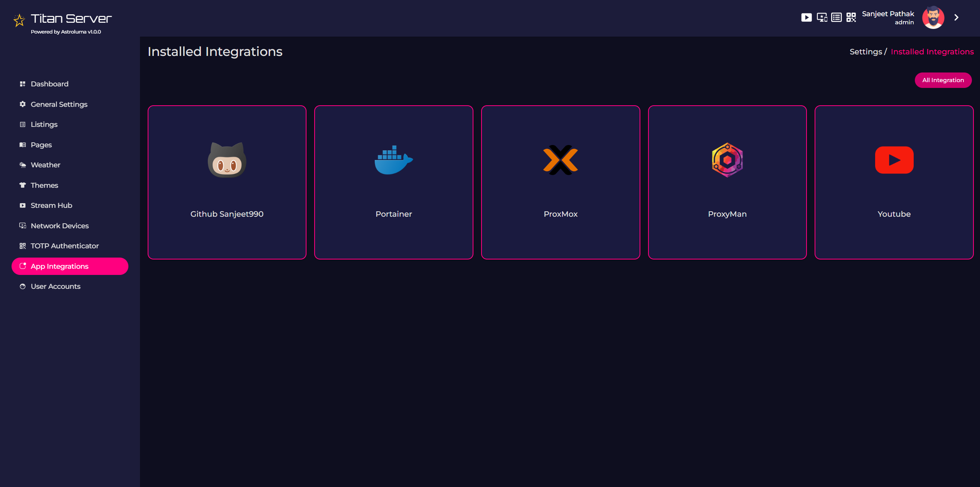This screenshot has height=487, width=980.
Task: Click the QR code icon in the top bar
Action: coord(851,17)
